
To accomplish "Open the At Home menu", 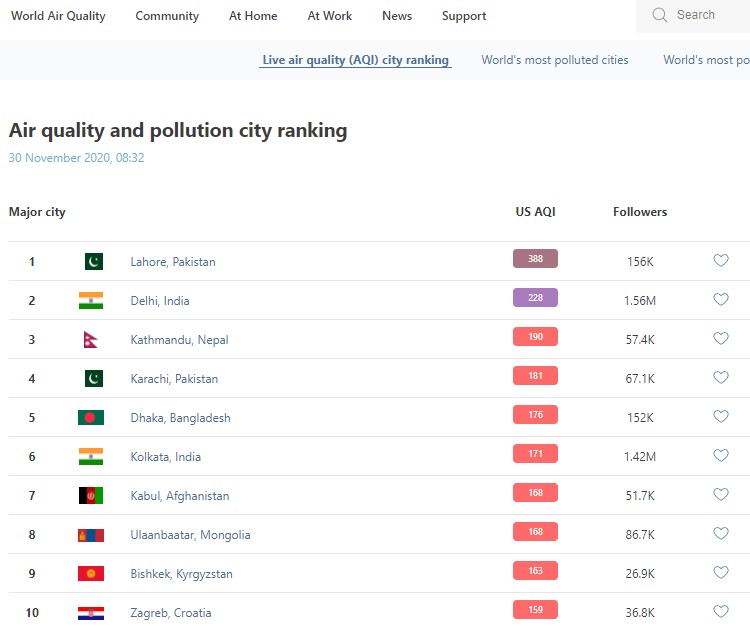I will click(x=253, y=16).
